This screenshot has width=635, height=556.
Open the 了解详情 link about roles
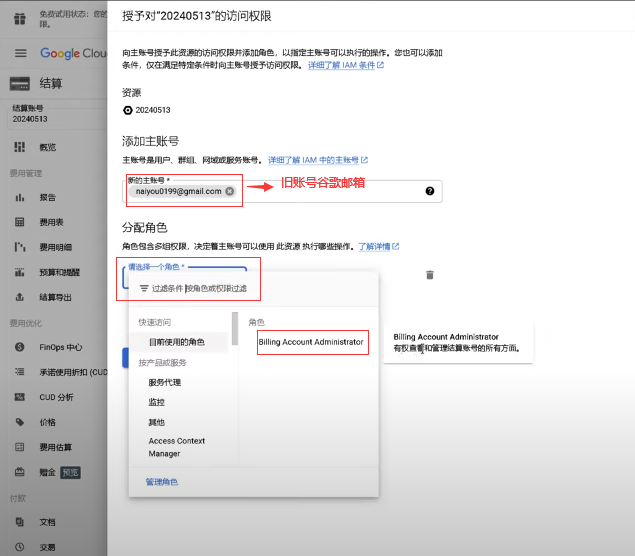pos(379,246)
